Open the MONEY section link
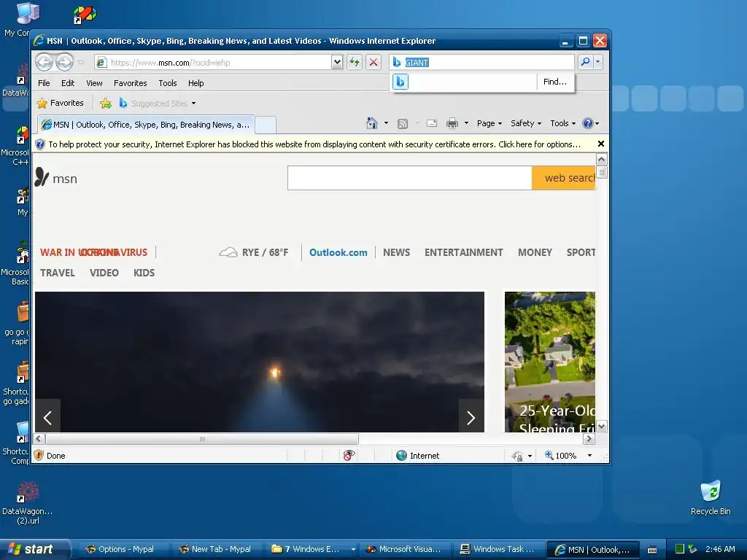The image size is (747, 560). [x=535, y=252]
